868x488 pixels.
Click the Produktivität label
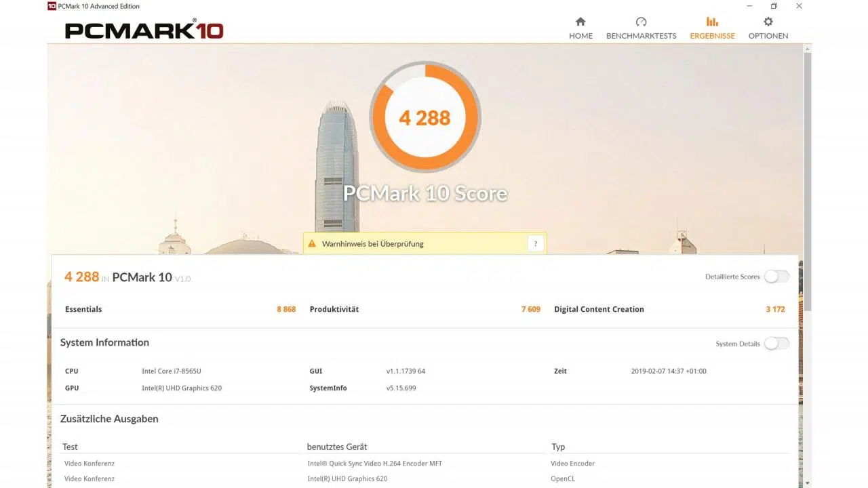(334, 309)
